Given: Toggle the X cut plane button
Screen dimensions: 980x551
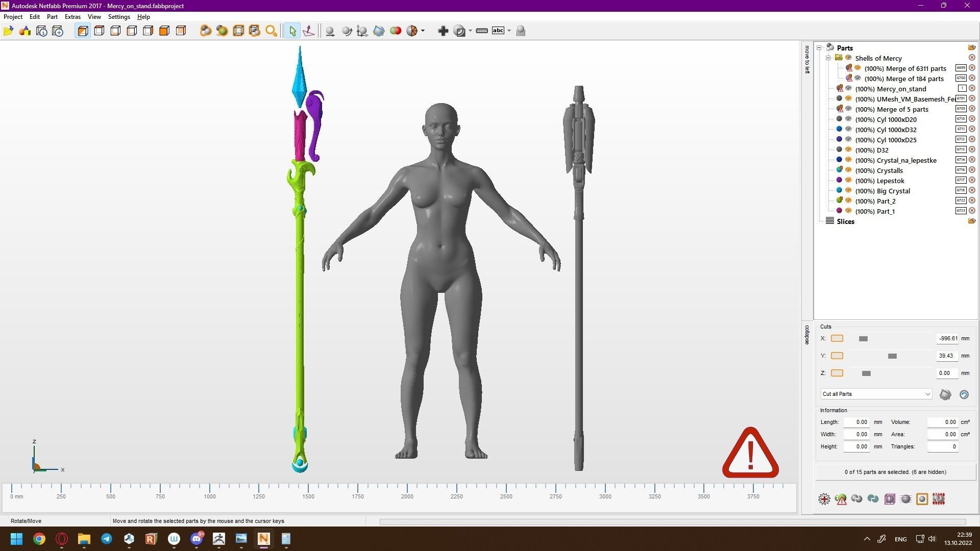Looking at the screenshot, I should coord(837,338).
